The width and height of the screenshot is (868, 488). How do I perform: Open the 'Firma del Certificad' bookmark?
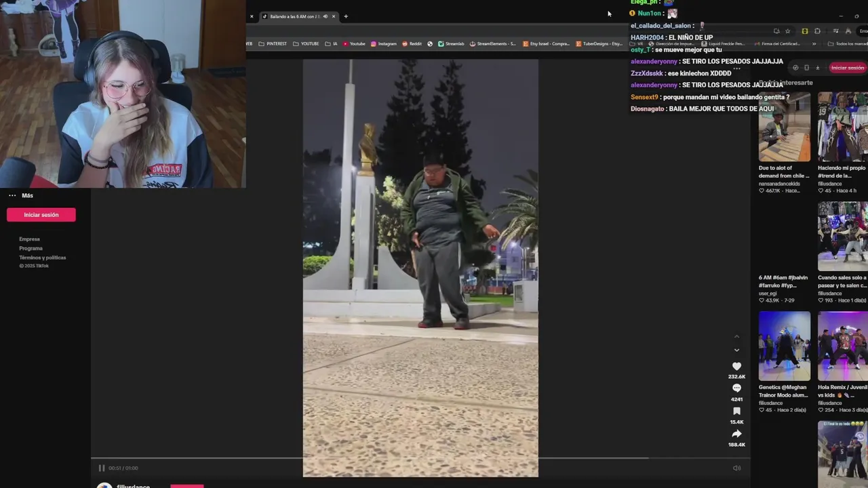click(776, 43)
